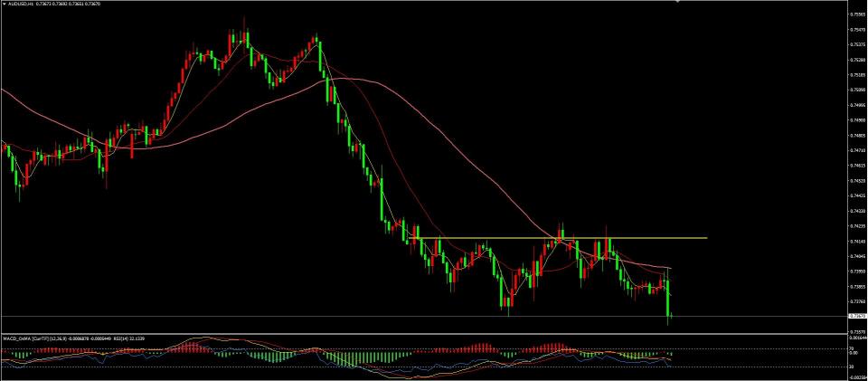Click the 0.75565 price scale label

(x=857, y=14)
